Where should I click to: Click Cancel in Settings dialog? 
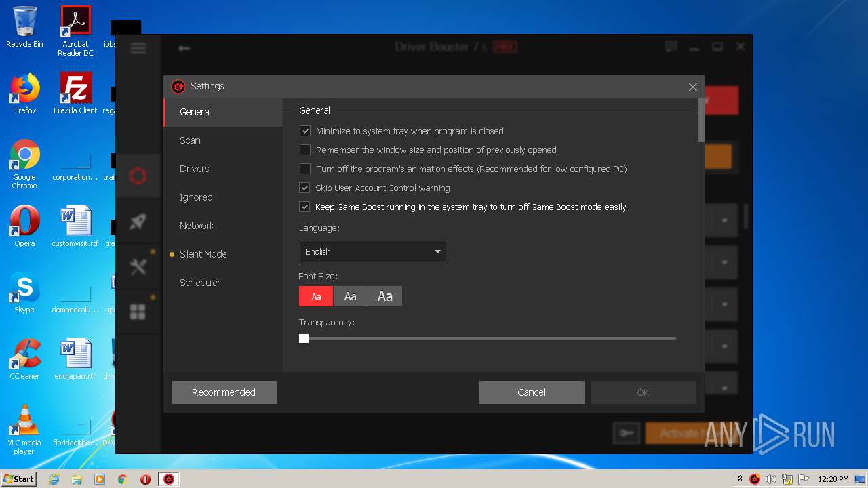pos(532,392)
